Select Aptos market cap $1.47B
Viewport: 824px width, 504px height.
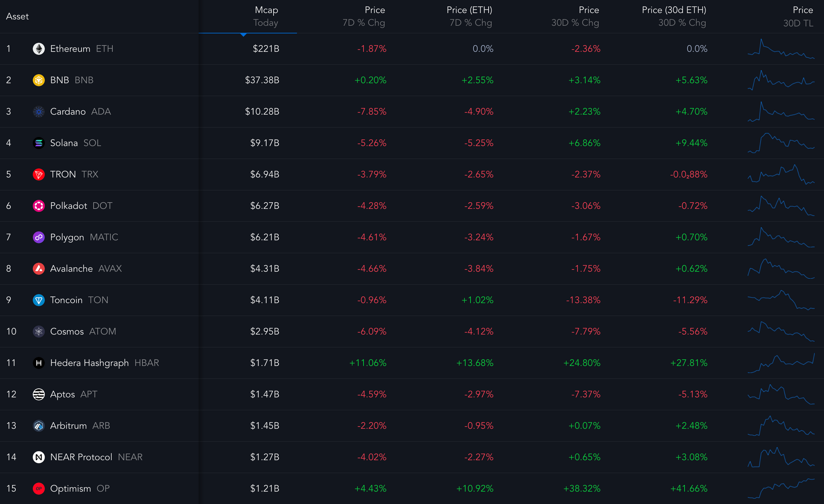coord(265,394)
